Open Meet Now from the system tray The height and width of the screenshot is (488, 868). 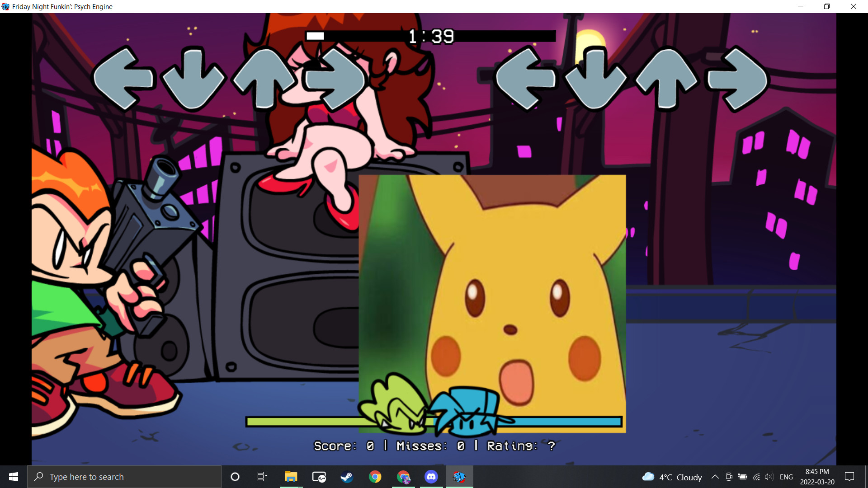[x=729, y=477]
